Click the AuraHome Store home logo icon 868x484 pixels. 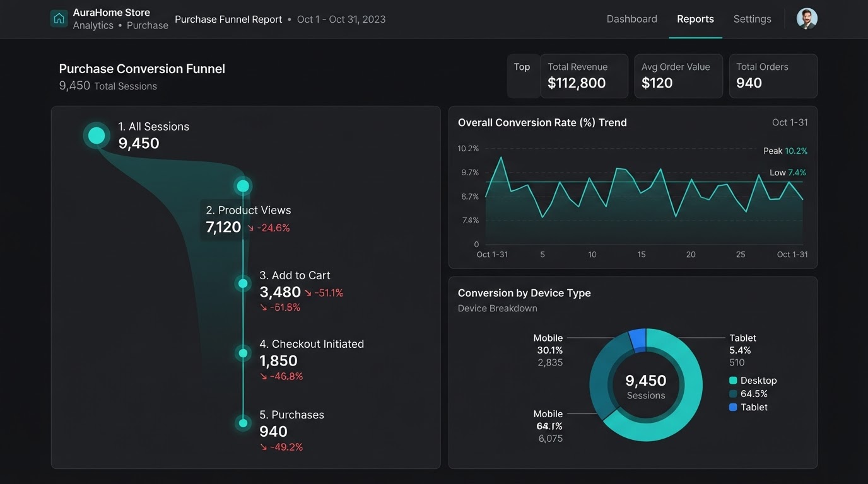point(59,18)
